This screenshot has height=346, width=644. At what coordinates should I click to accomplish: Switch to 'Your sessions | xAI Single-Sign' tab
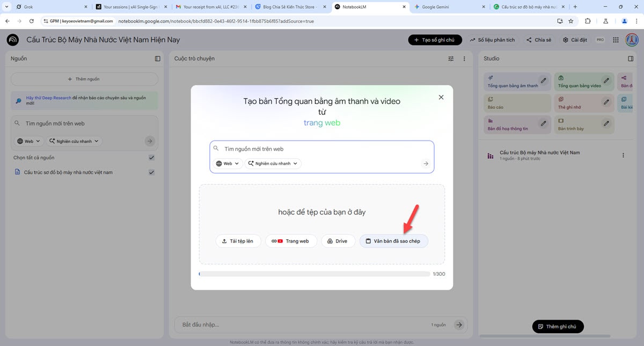tap(131, 7)
